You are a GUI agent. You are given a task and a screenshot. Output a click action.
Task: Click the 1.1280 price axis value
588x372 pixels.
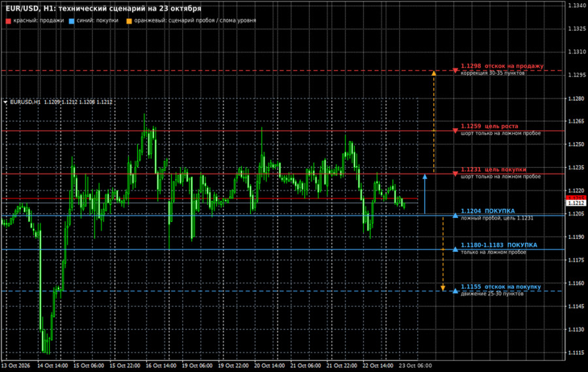pyautogui.click(x=577, y=99)
